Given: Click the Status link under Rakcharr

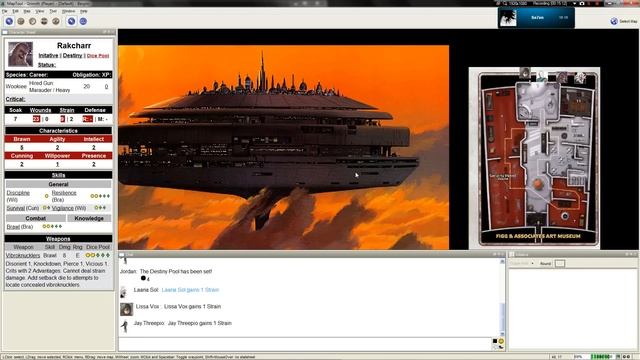Looking at the screenshot, I should [x=47, y=65].
